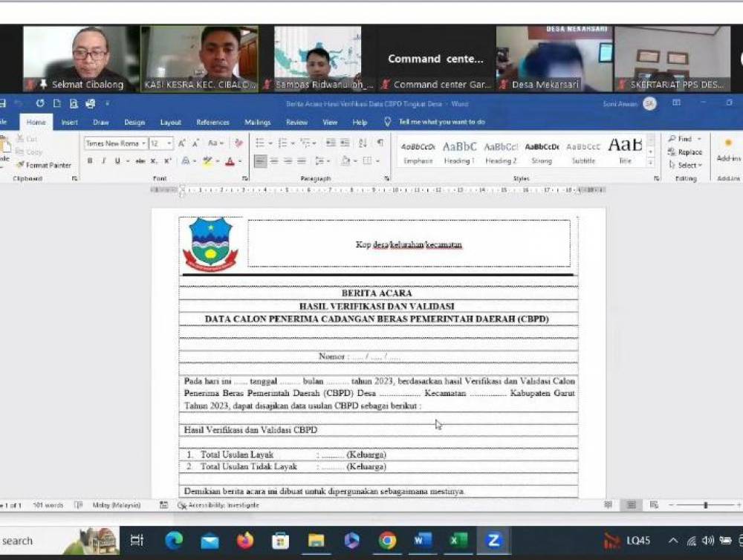Switch to the References tab
743x560 pixels.
(x=212, y=123)
